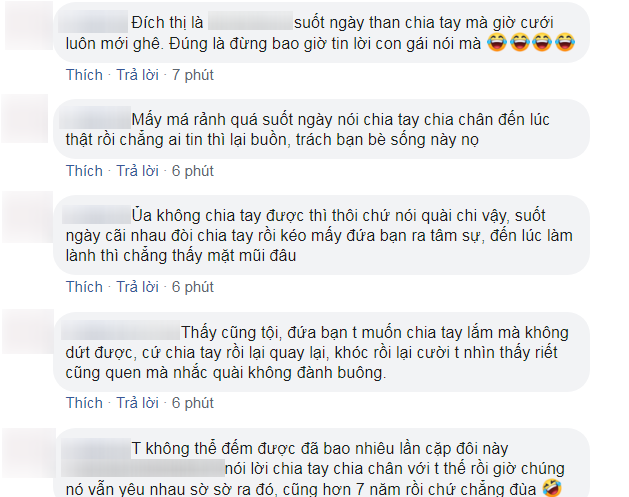Click Trả lời under 'Mấy má rảnh quá' comment
629x497 pixels.
(x=137, y=171)
